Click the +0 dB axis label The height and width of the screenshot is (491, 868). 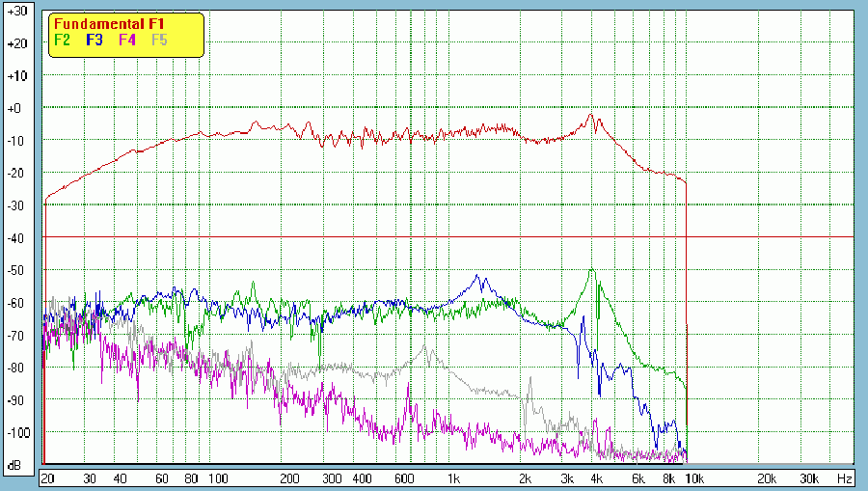(14, 108)
